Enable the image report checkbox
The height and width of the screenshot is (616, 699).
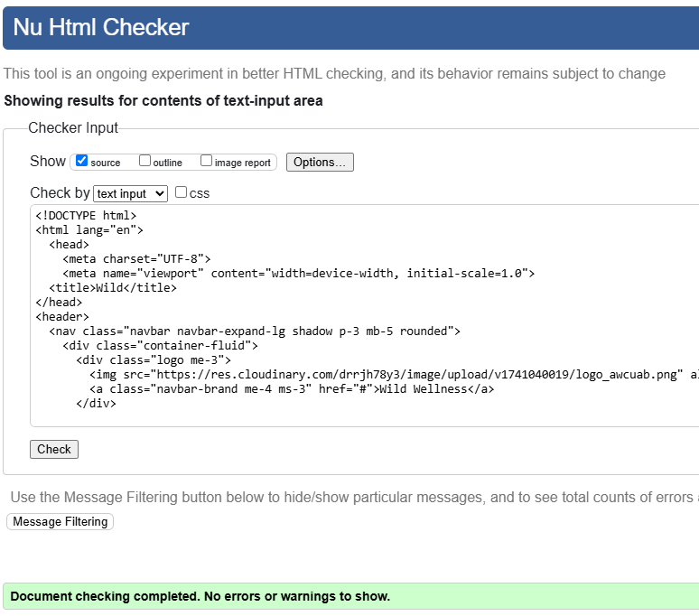coord(207,161)
